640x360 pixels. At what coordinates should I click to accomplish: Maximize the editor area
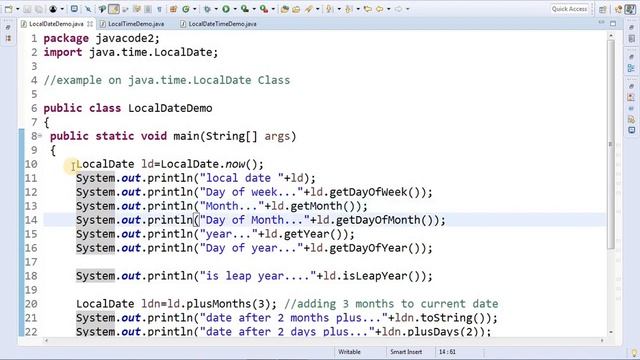613,24
